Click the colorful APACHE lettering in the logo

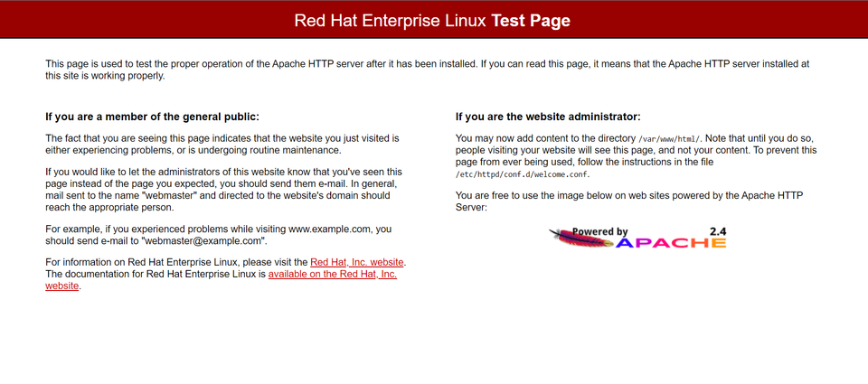(x=671, y=242)
